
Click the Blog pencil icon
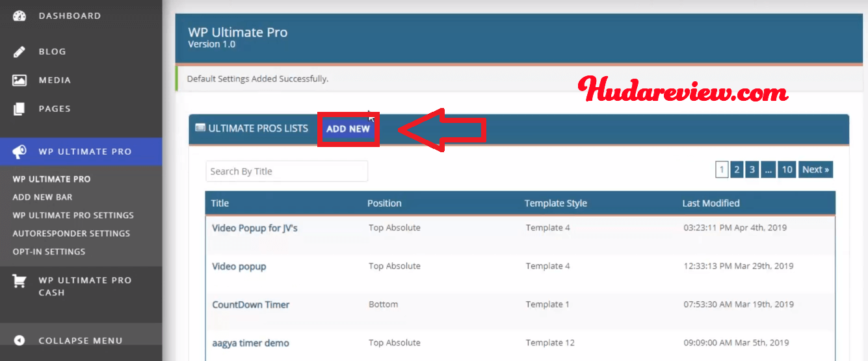[x=20, y=51]
